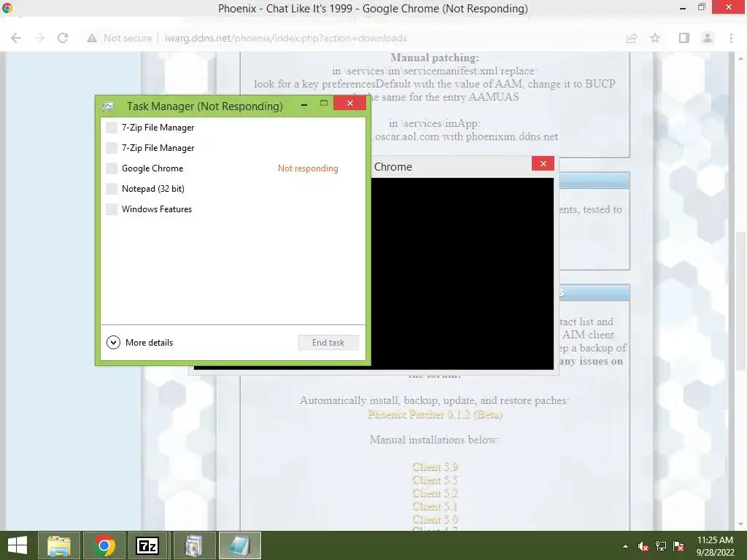Click the Not responding status text

(308, 168)
